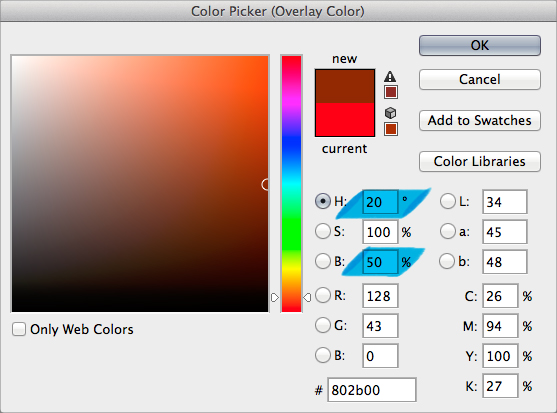This screenshot has height=413, width=557.
Task: Select the in-gamut color swatch below the warning triangle
Action: point(391,92)
